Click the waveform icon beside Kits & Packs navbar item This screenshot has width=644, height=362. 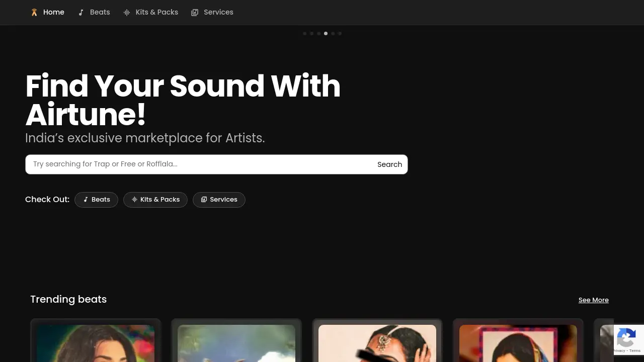pyautogui.click(x=126, y=12)
